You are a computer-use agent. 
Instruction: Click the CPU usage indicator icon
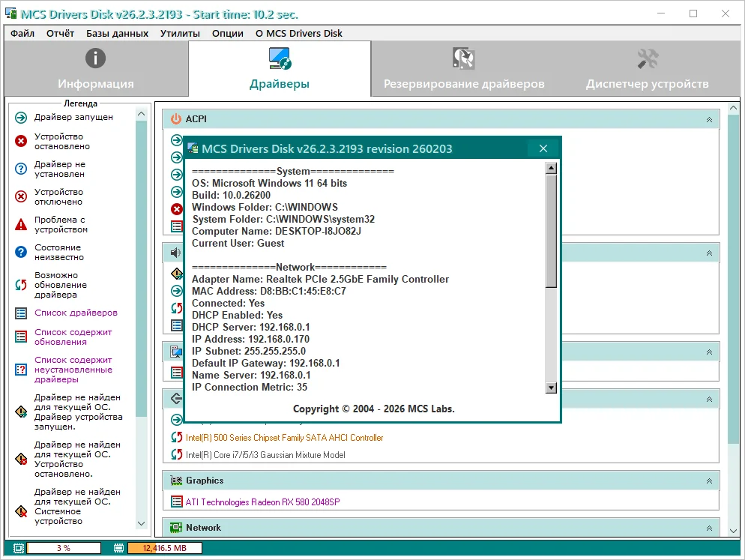(x=19, y=549)
